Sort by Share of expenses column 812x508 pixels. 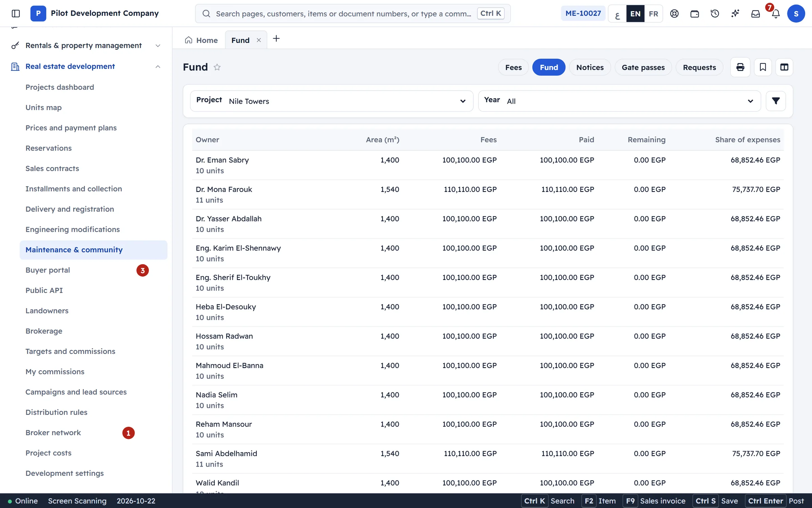point(747,140)
